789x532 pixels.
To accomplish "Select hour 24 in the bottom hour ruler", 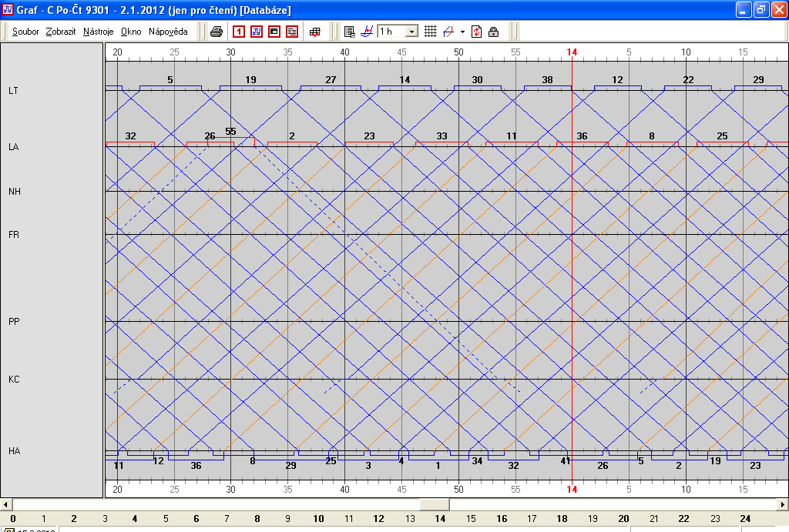I will (x=745, y=518).
